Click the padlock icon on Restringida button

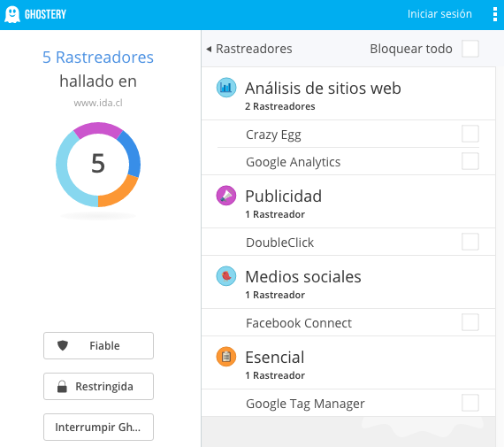(x=62, y=387)
